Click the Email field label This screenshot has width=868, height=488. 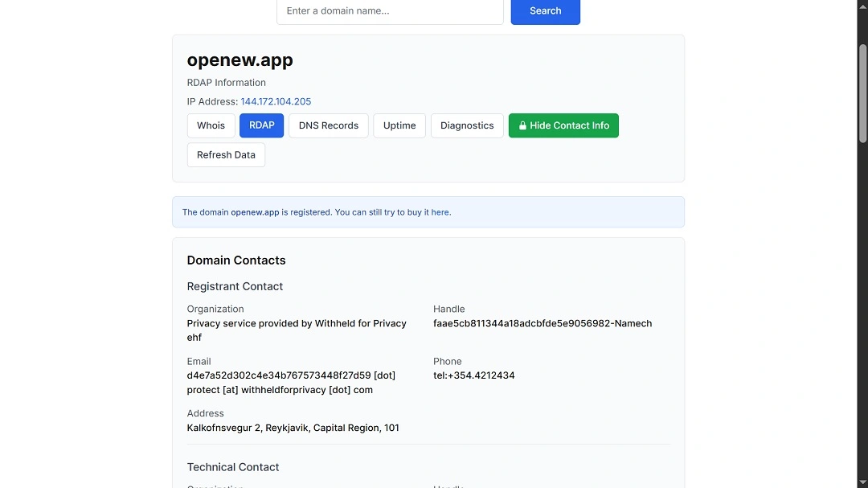tap(199, 361)
